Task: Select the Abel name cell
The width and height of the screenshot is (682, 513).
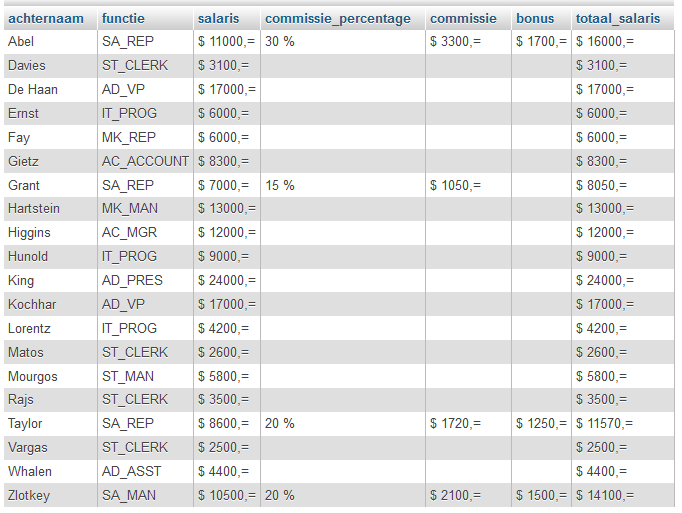Action: [21, 42]
